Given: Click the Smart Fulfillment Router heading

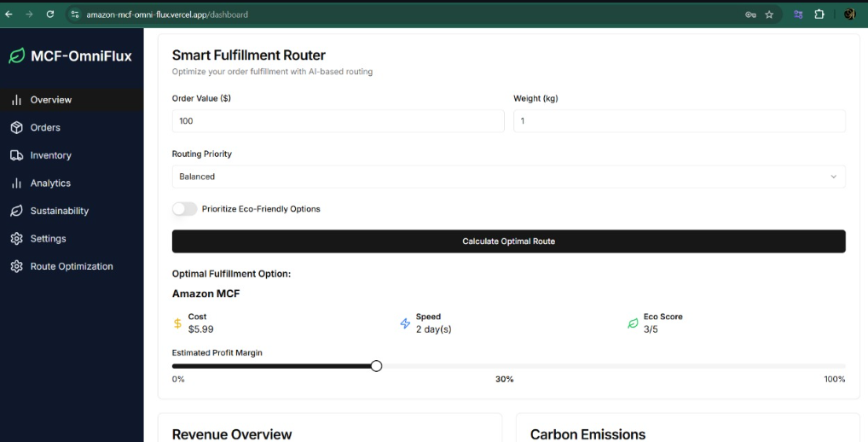Looking at the screenshot, I should click(x=249, y=55).
